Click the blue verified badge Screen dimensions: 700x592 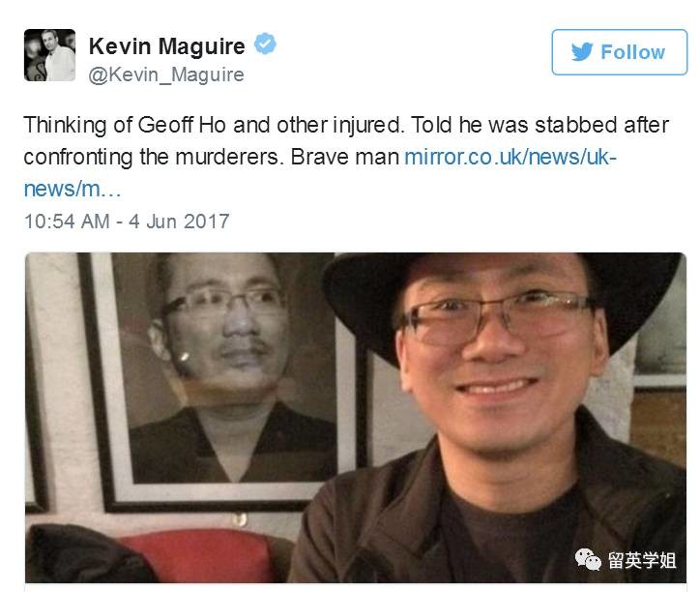[265, 44]
